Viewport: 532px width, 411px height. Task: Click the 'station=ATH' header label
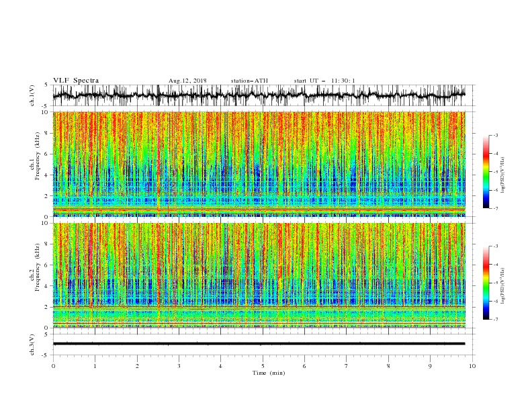[x=249, y=81]
